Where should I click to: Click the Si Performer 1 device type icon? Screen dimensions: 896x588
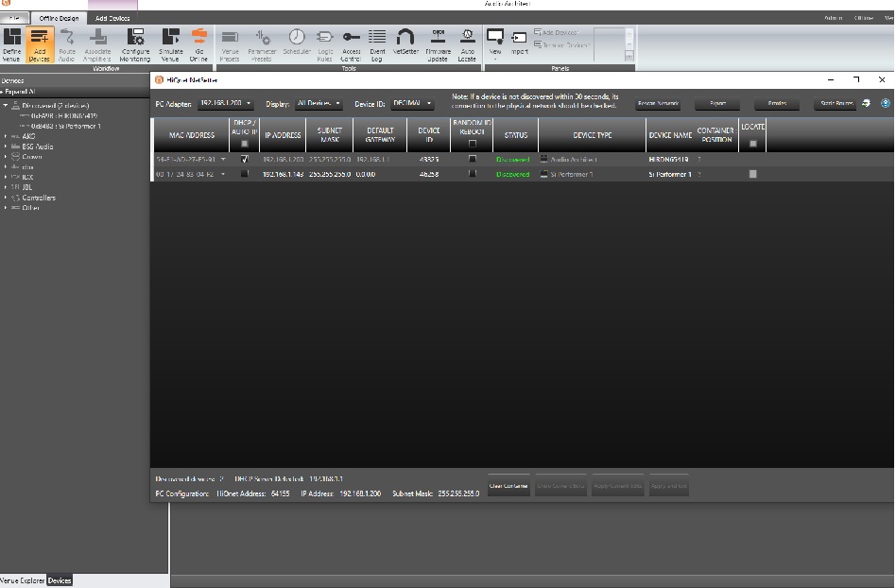[x=544, y=174]
